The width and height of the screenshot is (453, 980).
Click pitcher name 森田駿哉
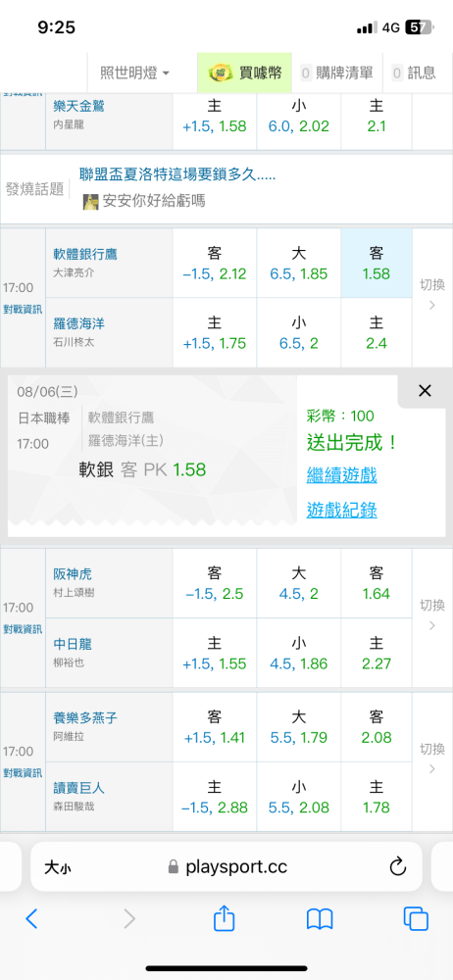pos(74,806)
